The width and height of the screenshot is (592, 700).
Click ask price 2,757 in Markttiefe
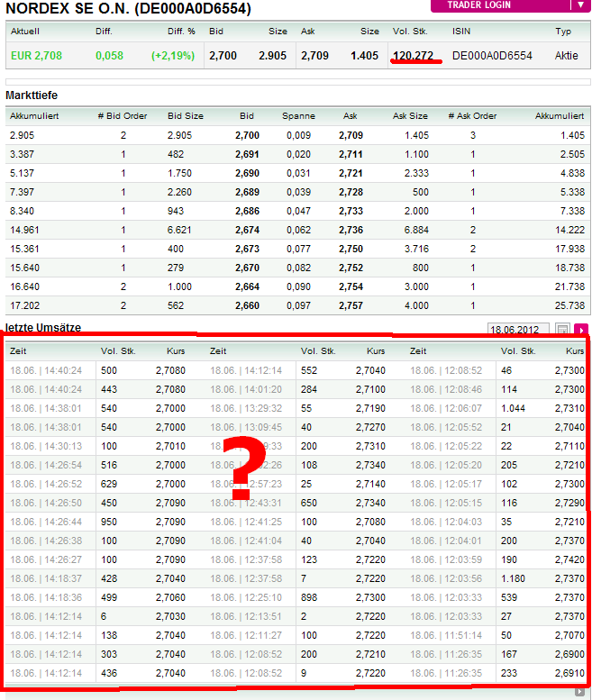pyautogui.click(x=351, y=305)
